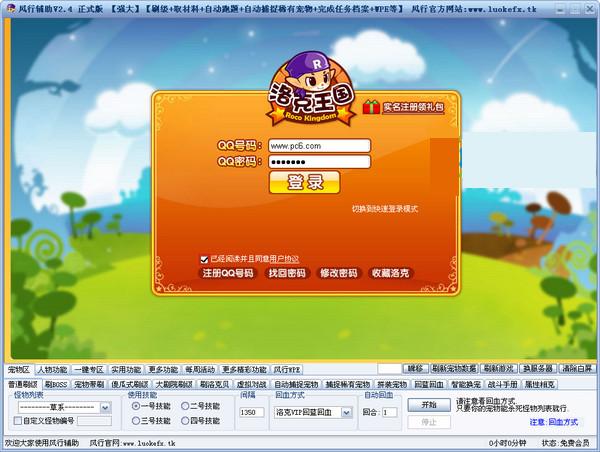Click the 收藏洛克 button
600x452 pixels.
(390, 273)
